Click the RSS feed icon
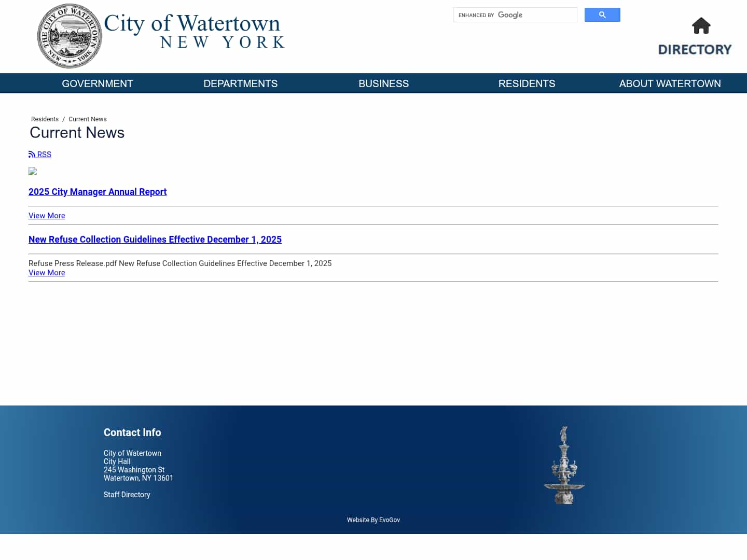This screenshot has height=560, width=747. tap(32, 154)
